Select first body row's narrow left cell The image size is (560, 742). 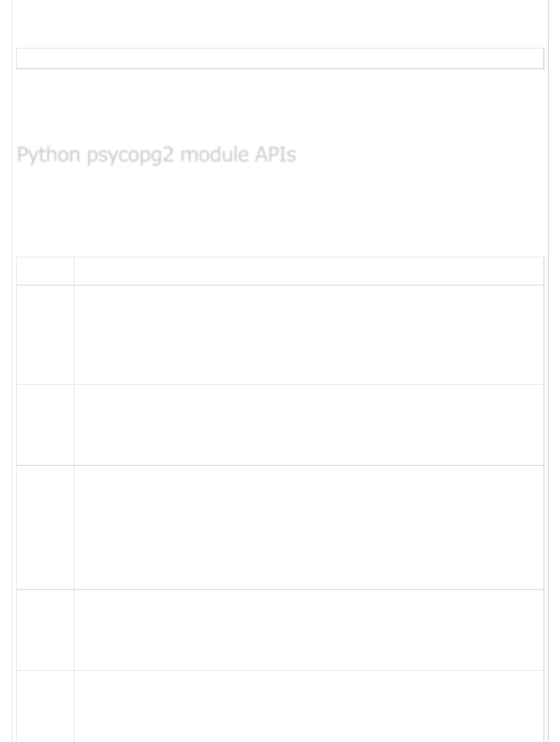click(45, 335)
